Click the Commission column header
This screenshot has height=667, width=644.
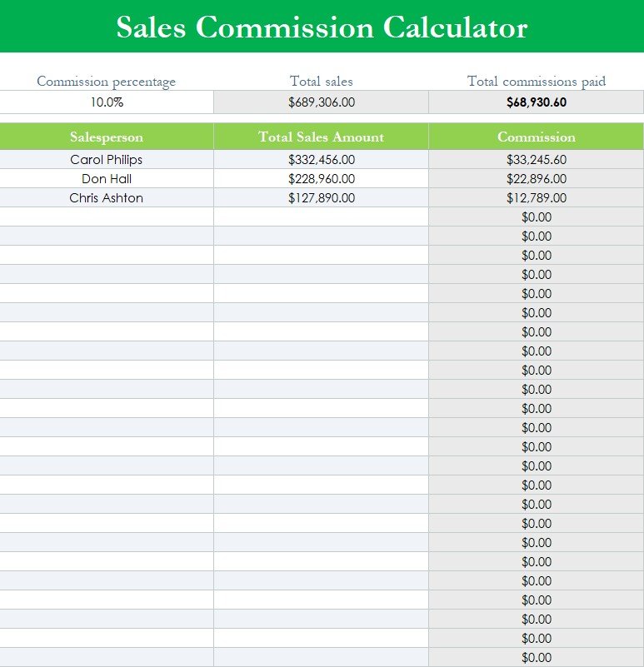tap(537, 137)
